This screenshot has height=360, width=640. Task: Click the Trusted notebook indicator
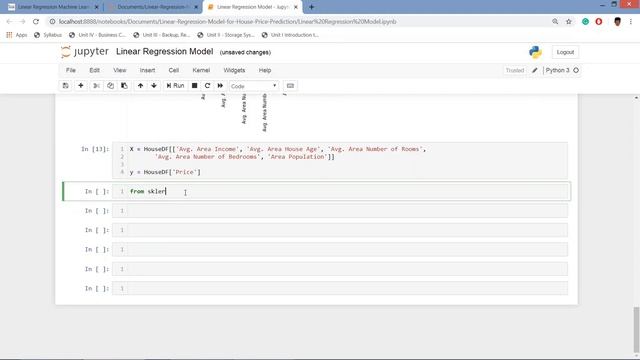(x=515, y=70)
